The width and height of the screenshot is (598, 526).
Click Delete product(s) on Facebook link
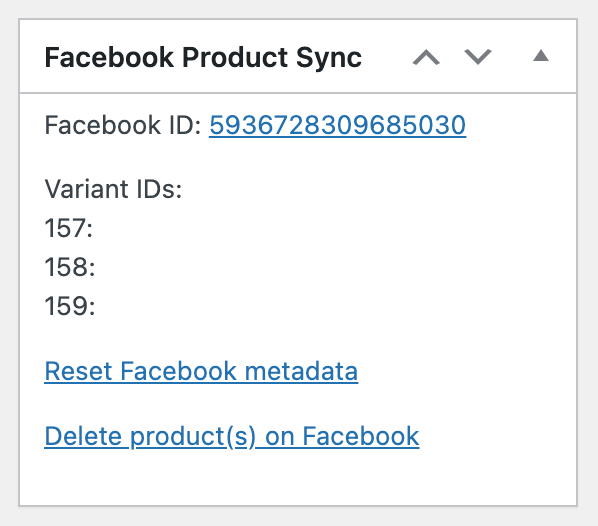[x=231, y=436]
